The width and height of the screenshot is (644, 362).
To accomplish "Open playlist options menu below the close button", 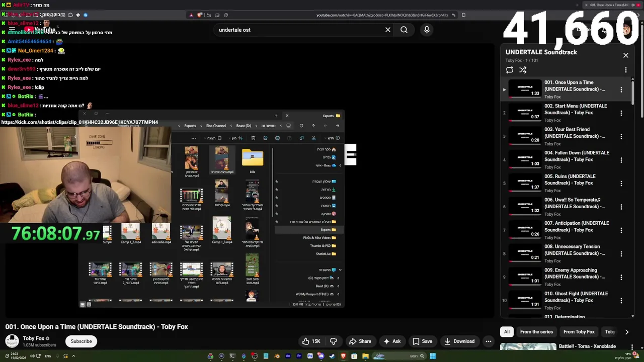I will [626, 70].
